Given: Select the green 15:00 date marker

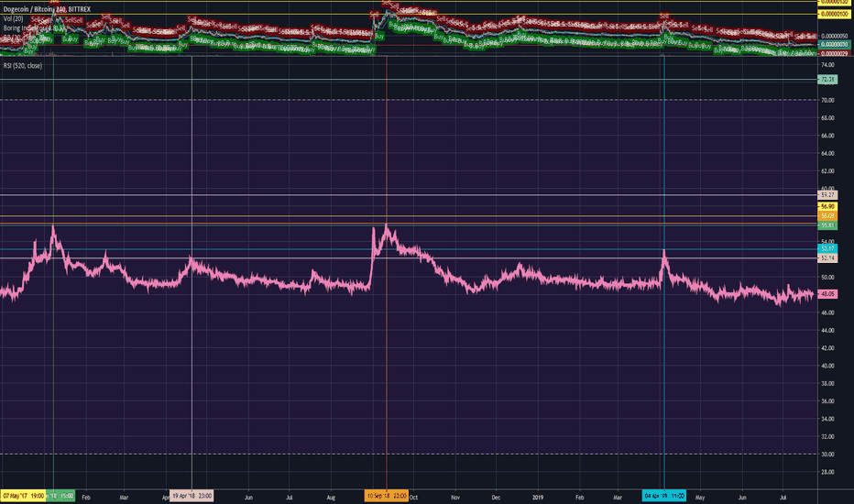Looking at the screenshot, I should point(61,496).
